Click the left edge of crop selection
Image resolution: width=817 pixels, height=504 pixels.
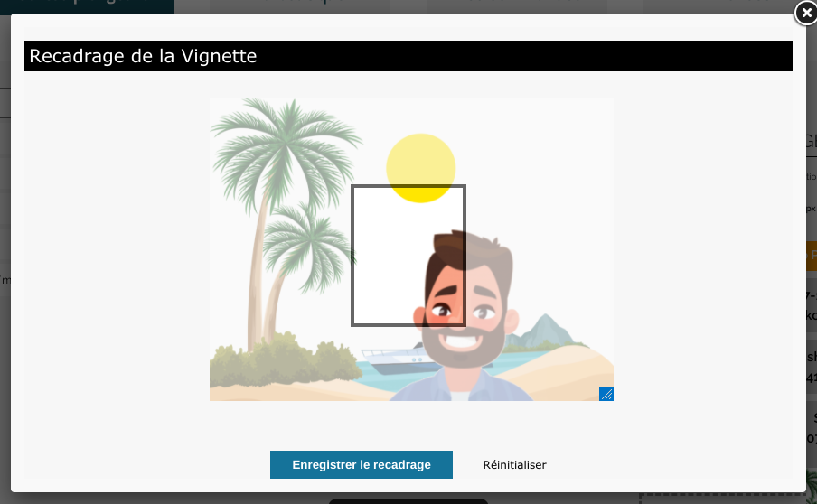click(x=352, y=256)
